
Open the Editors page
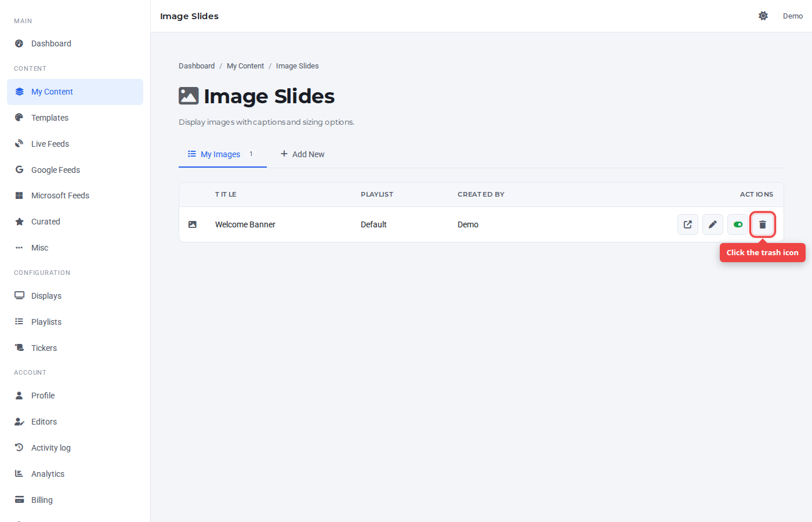tap(75, 422)
